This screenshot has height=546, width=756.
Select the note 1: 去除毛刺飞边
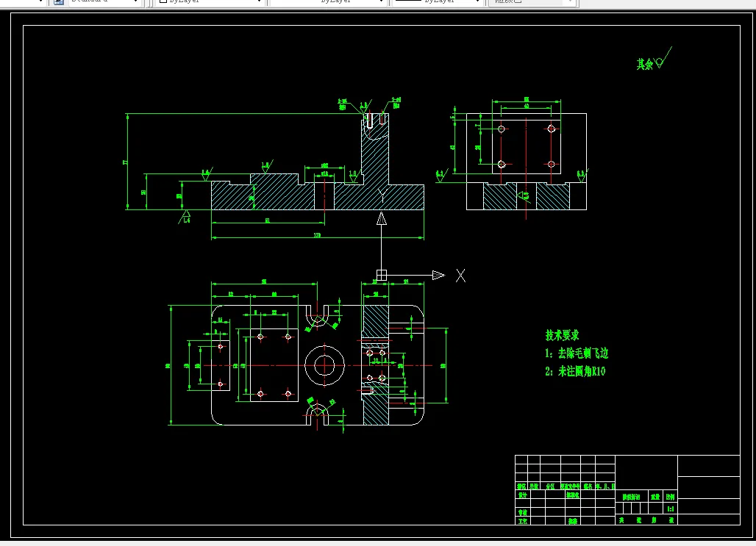click(577, 353)
